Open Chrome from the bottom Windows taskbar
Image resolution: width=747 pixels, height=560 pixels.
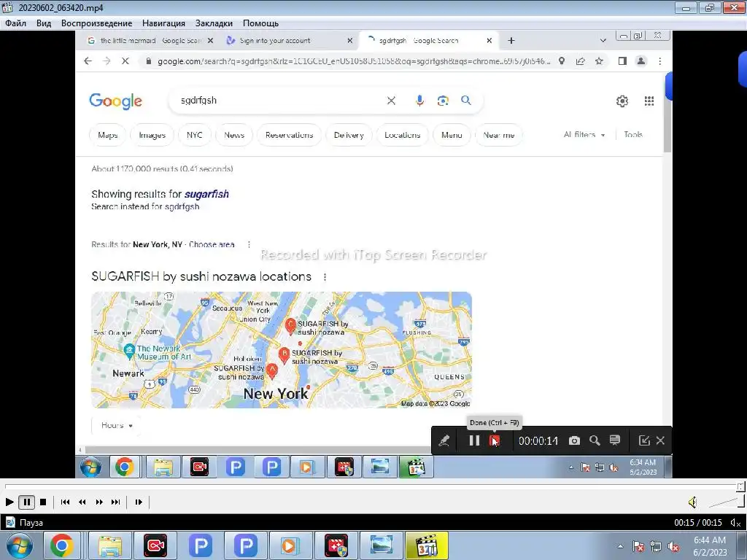pyautogui.click(x=62, y=545)
